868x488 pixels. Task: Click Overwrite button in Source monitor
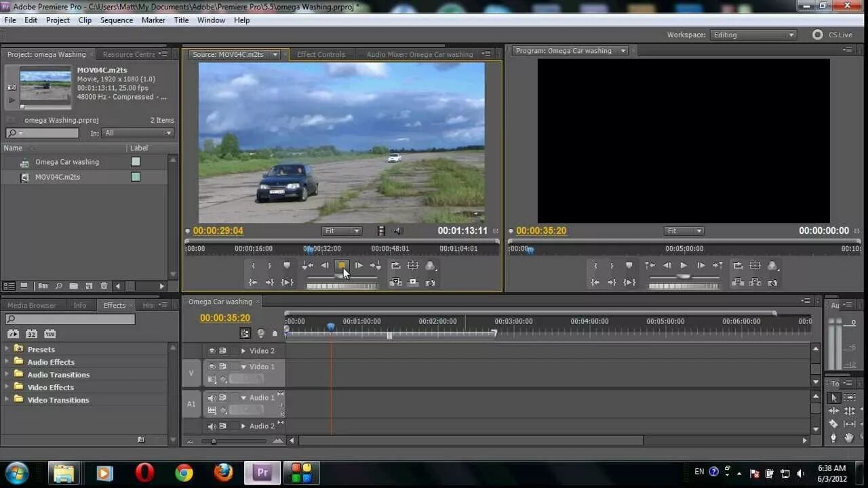click(413, 282)
